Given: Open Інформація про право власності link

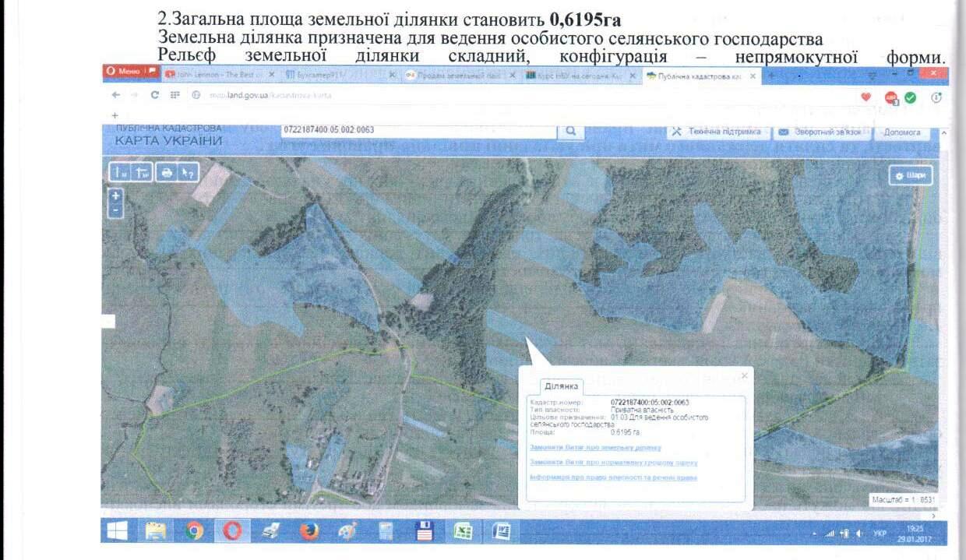Looking at the screenshot, I should tap(613, 477).
